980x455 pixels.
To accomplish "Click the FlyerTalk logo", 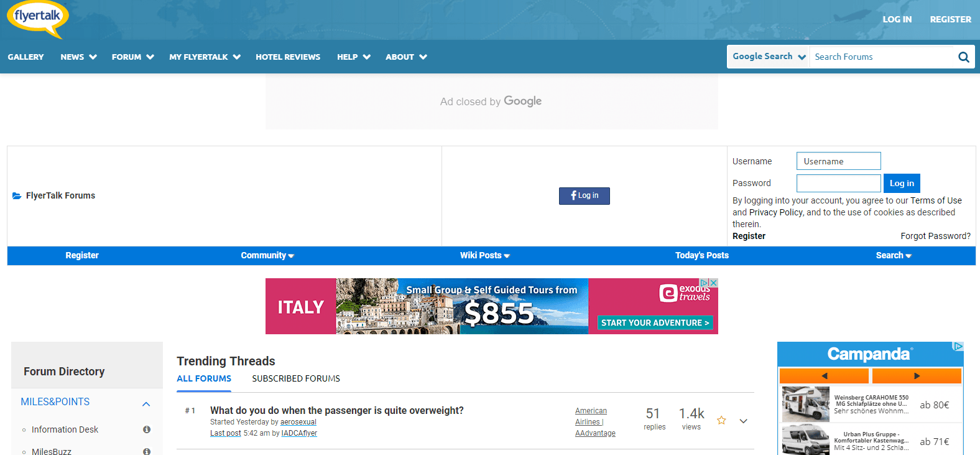I will click(x=38, y=19).
